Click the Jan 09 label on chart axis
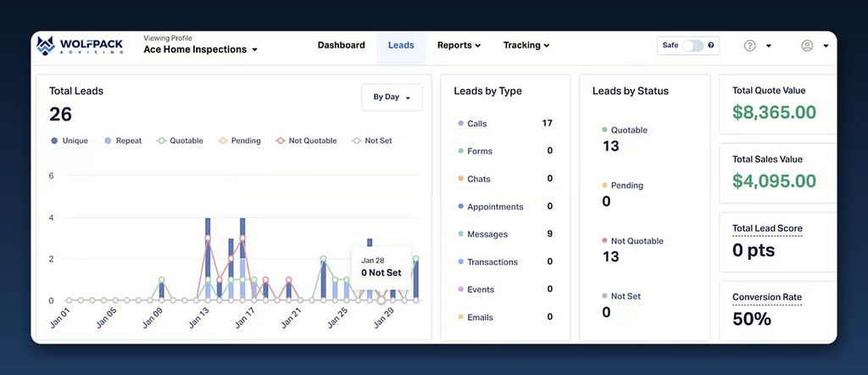Screen dimensions: 868x375 (153, 316)
